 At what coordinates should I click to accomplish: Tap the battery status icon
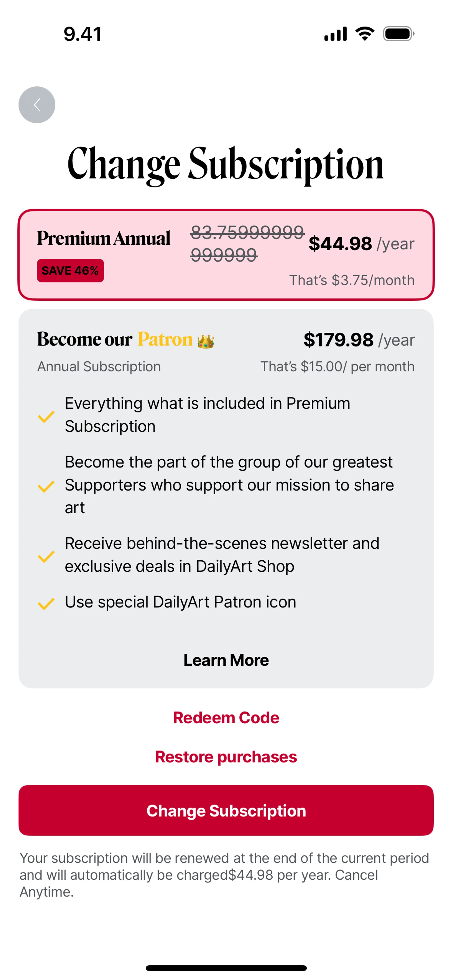(398, 34)
